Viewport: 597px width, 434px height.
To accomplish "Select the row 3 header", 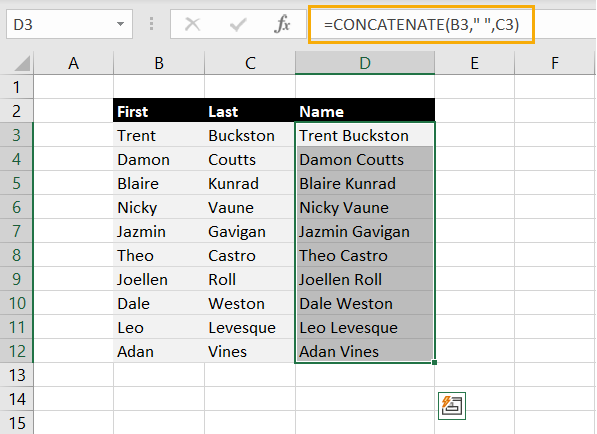I will pos(16,135).
